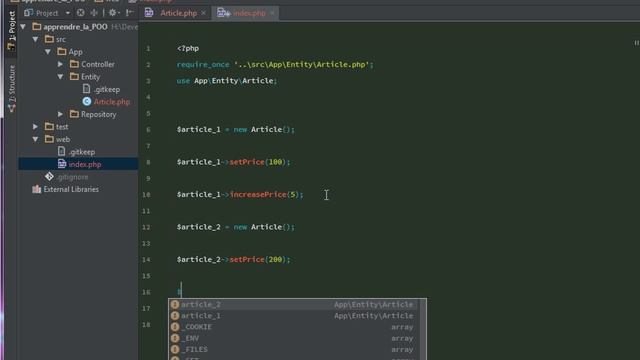Click the collapse all icon in Project toolbar
The width and height of the screenshot is (640, 360).
(94, 13)
